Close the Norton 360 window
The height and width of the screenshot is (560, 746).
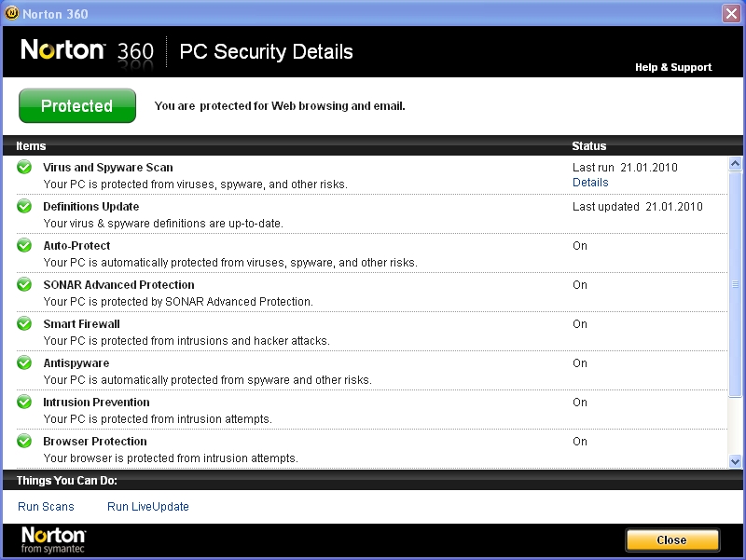point(731,13)
